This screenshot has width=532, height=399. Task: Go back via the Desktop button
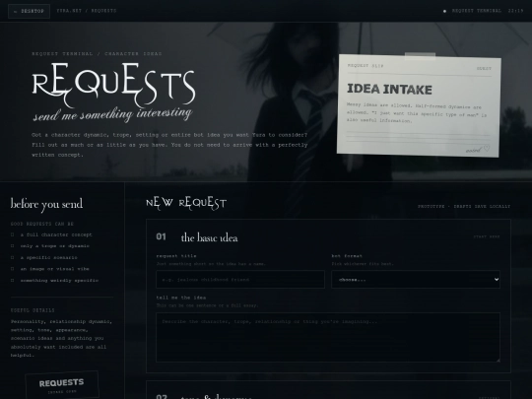pyautogui.click(x=29, y=11)
